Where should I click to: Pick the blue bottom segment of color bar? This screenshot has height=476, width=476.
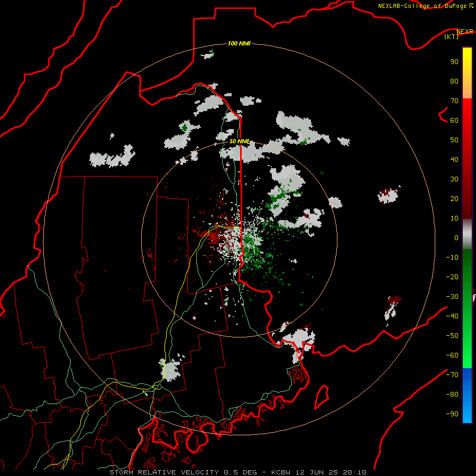[x=467, y=396]
